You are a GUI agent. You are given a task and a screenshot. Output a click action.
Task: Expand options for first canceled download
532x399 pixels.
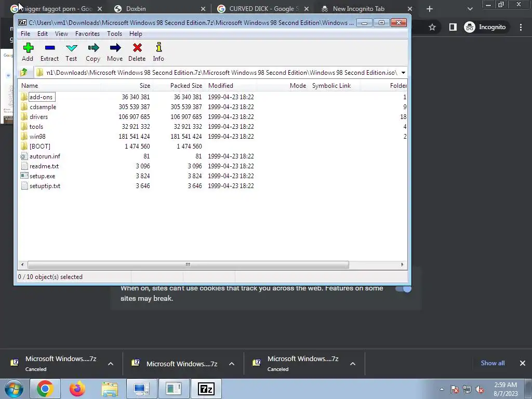pos(111,364)
